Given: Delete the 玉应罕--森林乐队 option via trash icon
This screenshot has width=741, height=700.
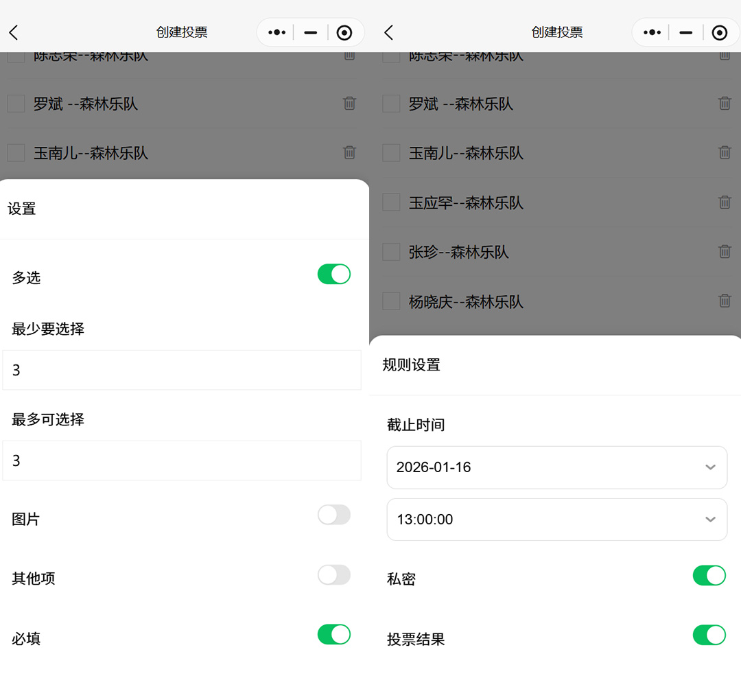Looking at the screenshot, I should click(x=725, y=202).
